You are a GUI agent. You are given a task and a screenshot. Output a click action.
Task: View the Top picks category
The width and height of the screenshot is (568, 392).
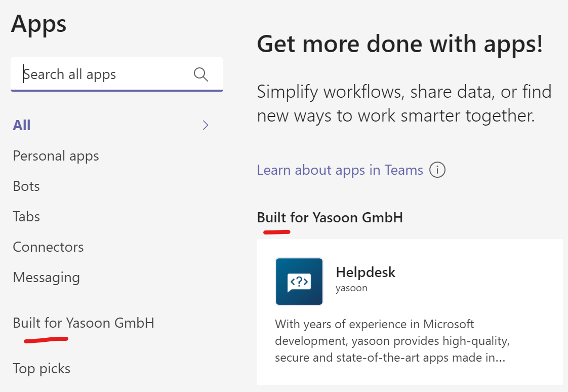(42, 368)
